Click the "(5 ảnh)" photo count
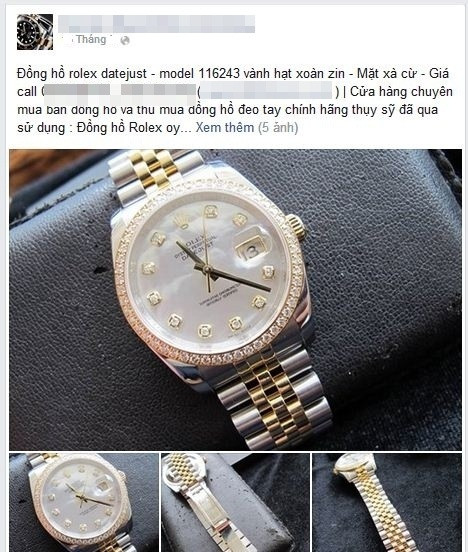 click(x=278, y=127)
